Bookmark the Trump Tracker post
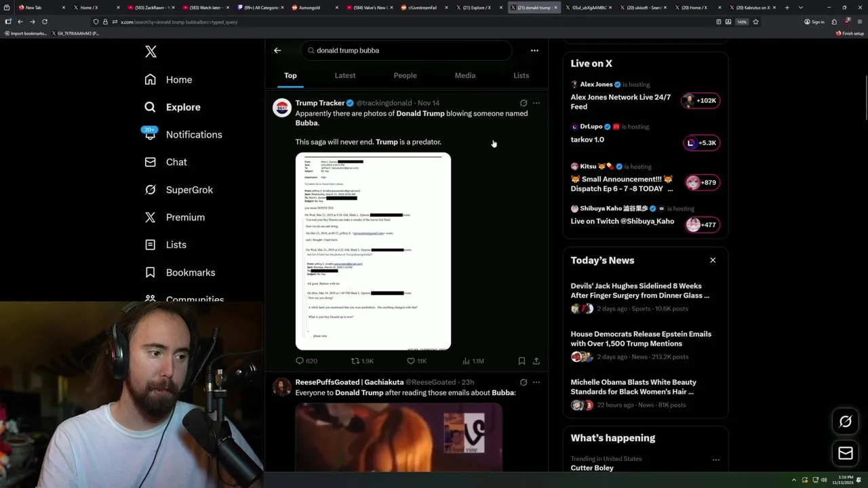 [521, 361]
